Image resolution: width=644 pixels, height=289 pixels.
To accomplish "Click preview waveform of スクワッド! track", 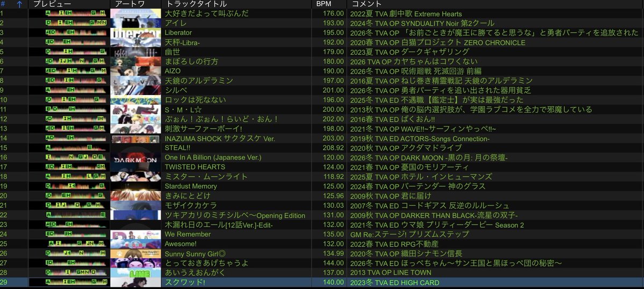I will (69, 283).
